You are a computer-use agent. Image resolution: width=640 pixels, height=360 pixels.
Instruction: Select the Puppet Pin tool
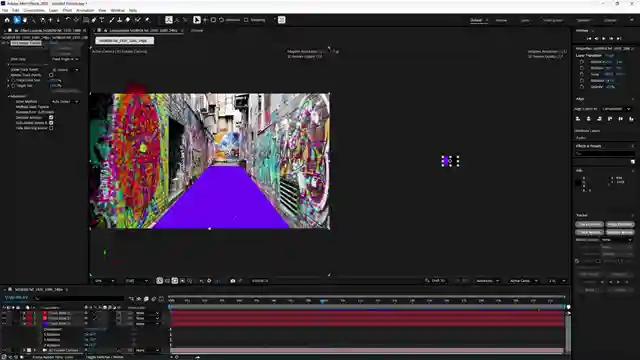(x=147, y=20)
